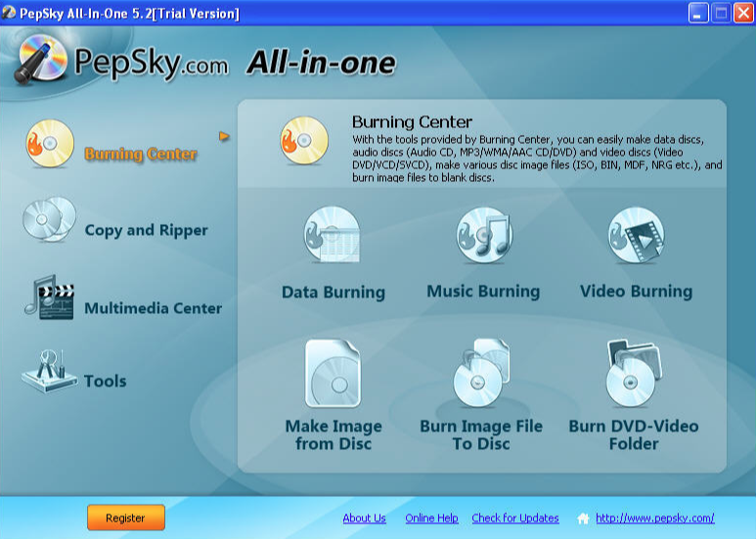Visit the http://www.pepsky.com/ link
Image resolution: width=756 pixels, height=539 pixels.
655,518
